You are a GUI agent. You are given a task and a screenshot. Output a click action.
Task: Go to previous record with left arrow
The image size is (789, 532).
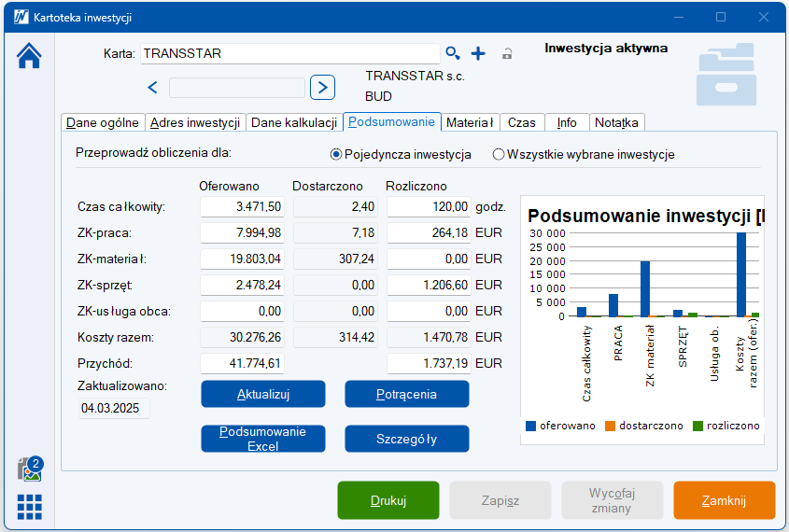pyautogui.click(x=153, y=88)
